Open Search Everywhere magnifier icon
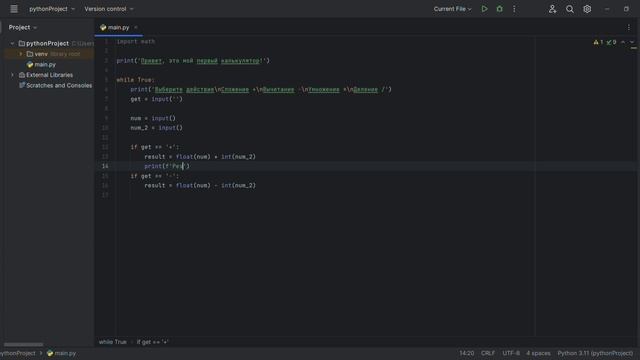 click(x=570, y=9)
